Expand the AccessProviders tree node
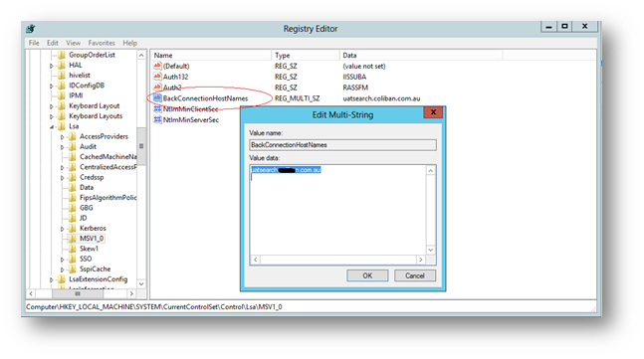The width and height of the screenshot is (644, 359). (x=62, y=137)
